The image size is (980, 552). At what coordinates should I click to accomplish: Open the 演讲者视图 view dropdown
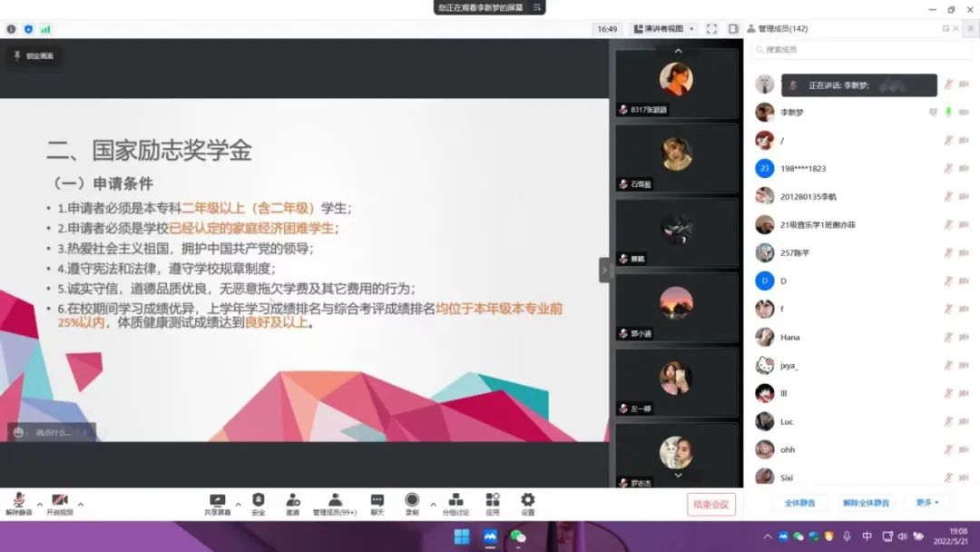click(x=664, y=29)
